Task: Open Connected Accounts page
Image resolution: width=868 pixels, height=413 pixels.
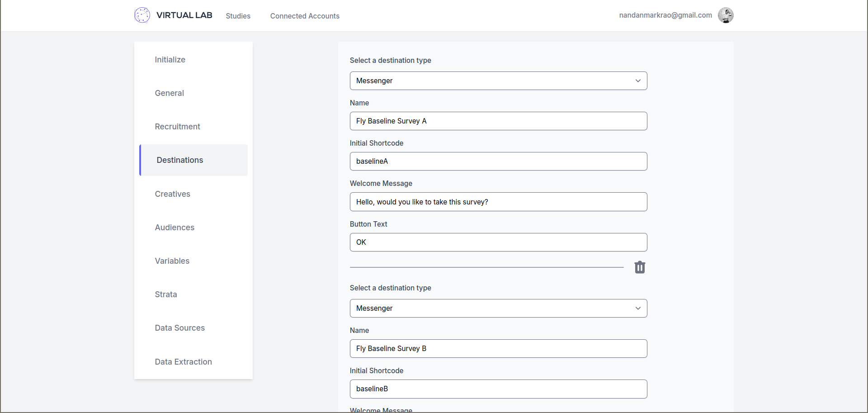Action: (x=305, y=16)
